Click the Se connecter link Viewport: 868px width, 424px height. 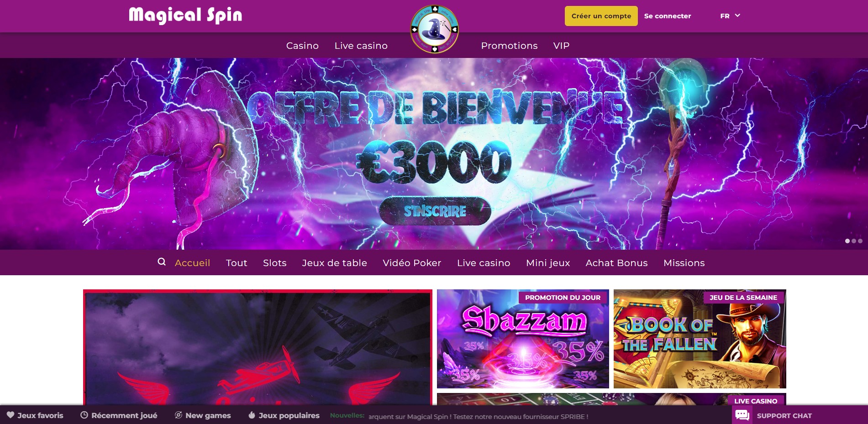[668, 16]
